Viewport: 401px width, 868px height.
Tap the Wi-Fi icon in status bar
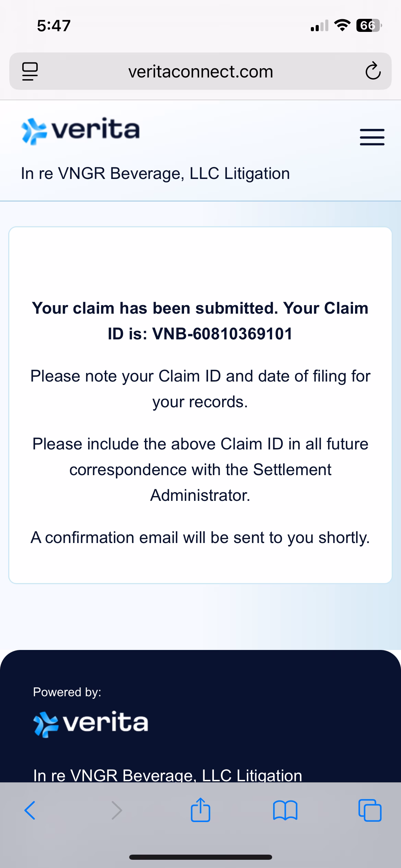click(342, 25)
